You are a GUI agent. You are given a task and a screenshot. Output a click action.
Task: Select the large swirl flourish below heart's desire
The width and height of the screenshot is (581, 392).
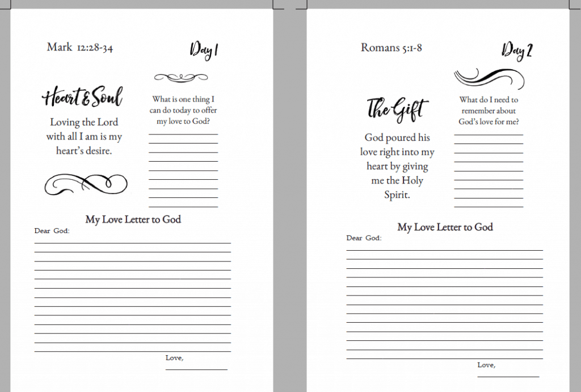[86, 183]
